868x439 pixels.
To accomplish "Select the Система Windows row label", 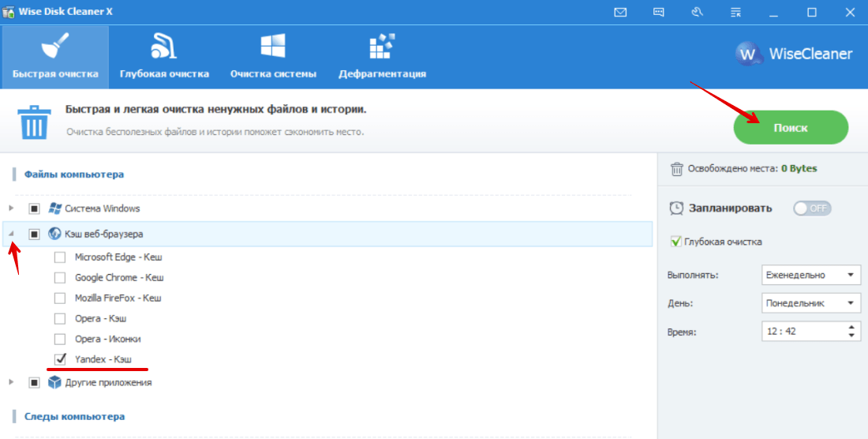I will 103,208.
